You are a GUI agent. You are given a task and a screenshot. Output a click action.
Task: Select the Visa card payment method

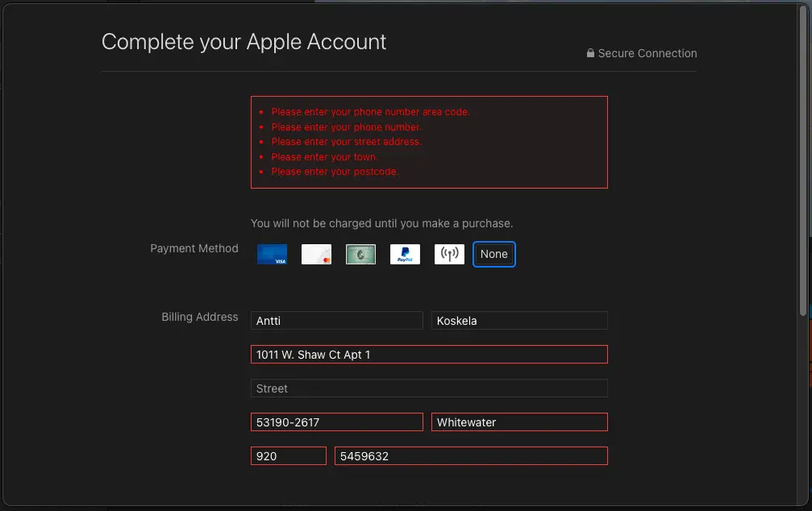click(x=272, y=255)
